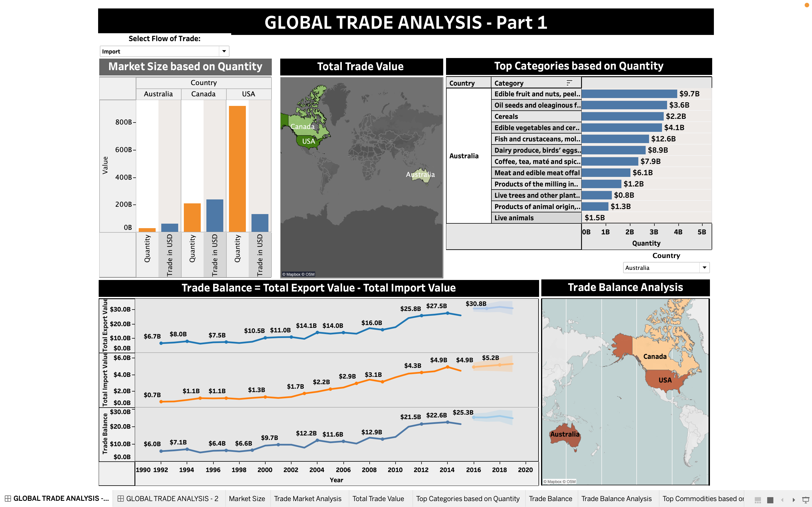Click the Mapbox attribution on Total Trade Value map

click(x=293, y=274)
